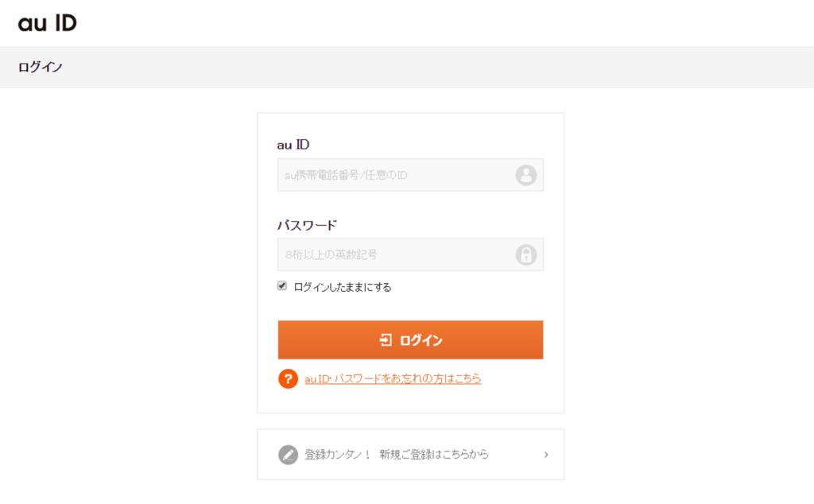Click the padlock icon in password field
The height and width of the screenshot is (504, 814).
coord(526,255)
